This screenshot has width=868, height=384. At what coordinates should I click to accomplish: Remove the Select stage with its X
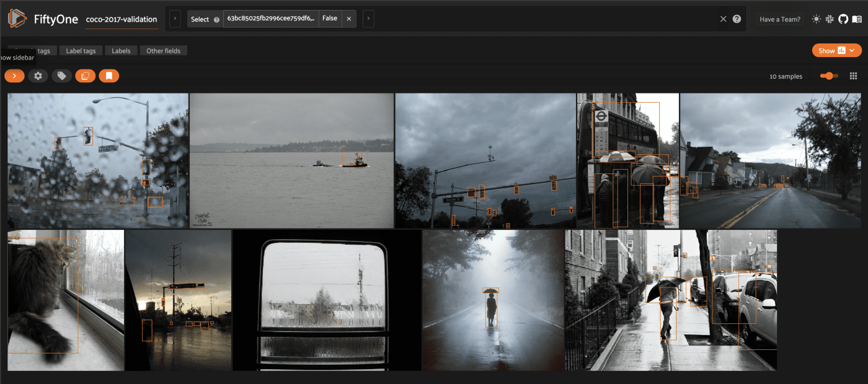349,19
